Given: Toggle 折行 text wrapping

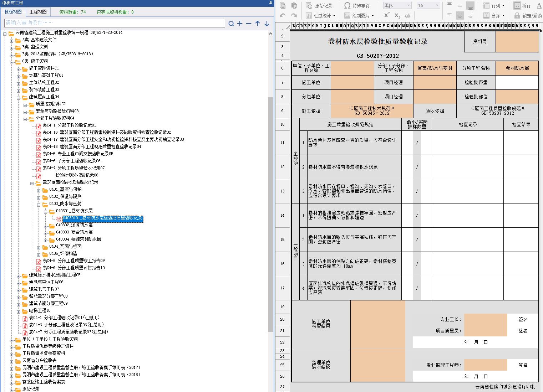Looking at the screenshot, I should coord(522,5).
